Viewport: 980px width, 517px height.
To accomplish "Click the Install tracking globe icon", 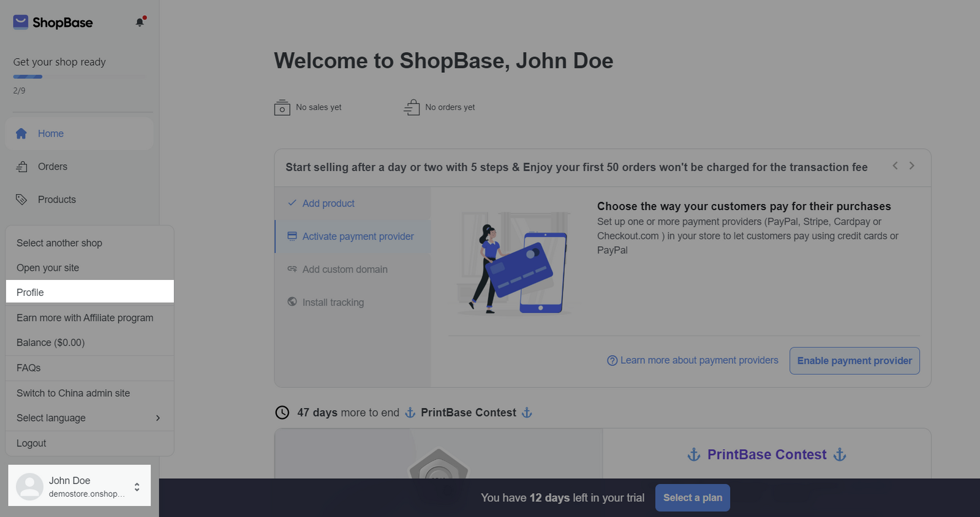I will tap(292, 301).
